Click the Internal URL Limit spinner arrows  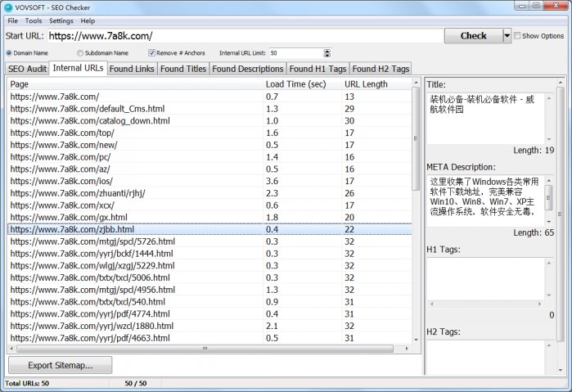click(x=327, y=53)
